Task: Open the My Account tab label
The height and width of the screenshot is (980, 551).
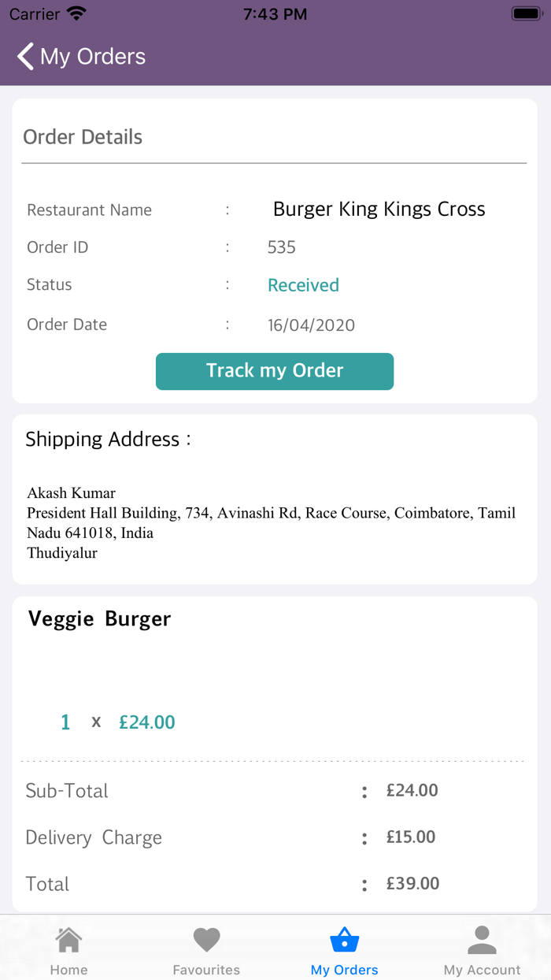Action: [x=482, y=970]
